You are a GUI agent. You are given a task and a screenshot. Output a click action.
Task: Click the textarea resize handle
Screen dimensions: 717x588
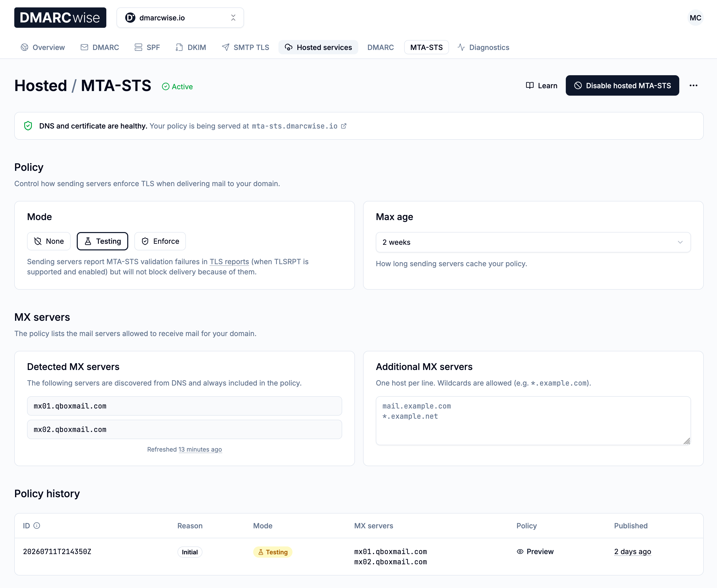[x=686, y=441]
